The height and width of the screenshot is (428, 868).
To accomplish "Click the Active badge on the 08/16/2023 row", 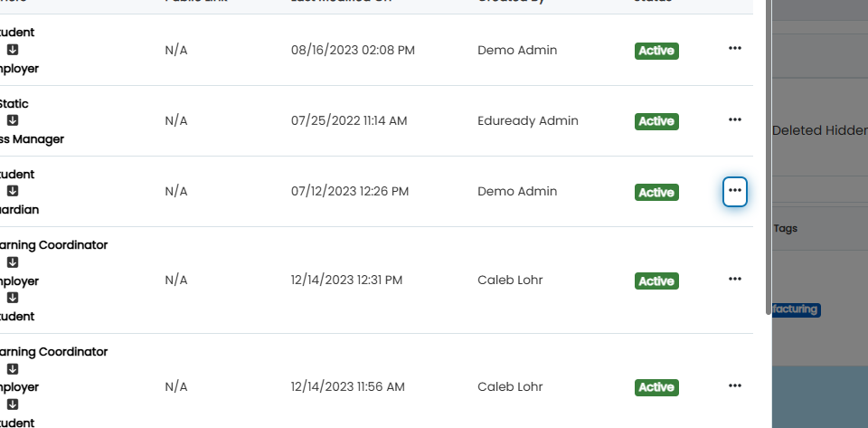I will [656, 51].
